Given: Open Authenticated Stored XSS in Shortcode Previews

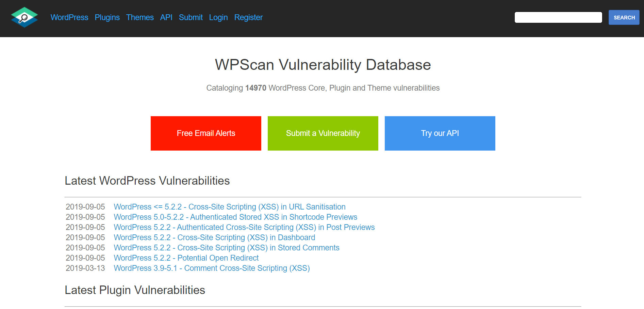Looking at the screenshot, I should [x=235, y=217].
